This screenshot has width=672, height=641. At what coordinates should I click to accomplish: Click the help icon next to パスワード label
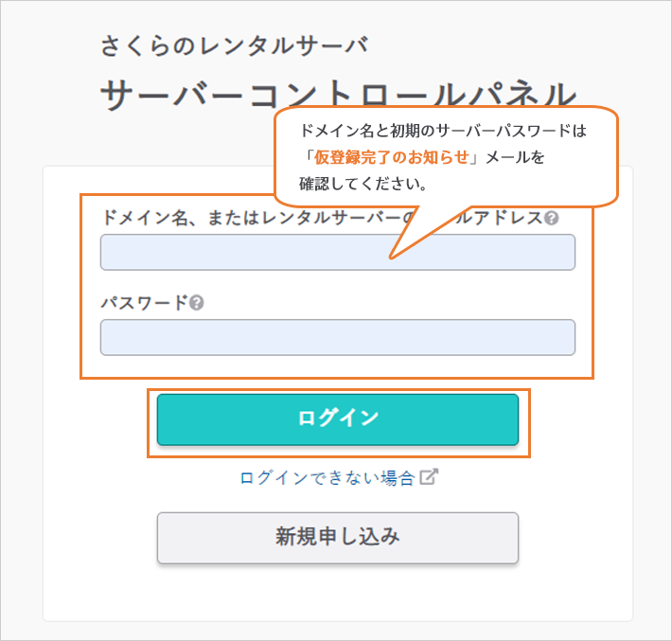[x=197, y=303]
